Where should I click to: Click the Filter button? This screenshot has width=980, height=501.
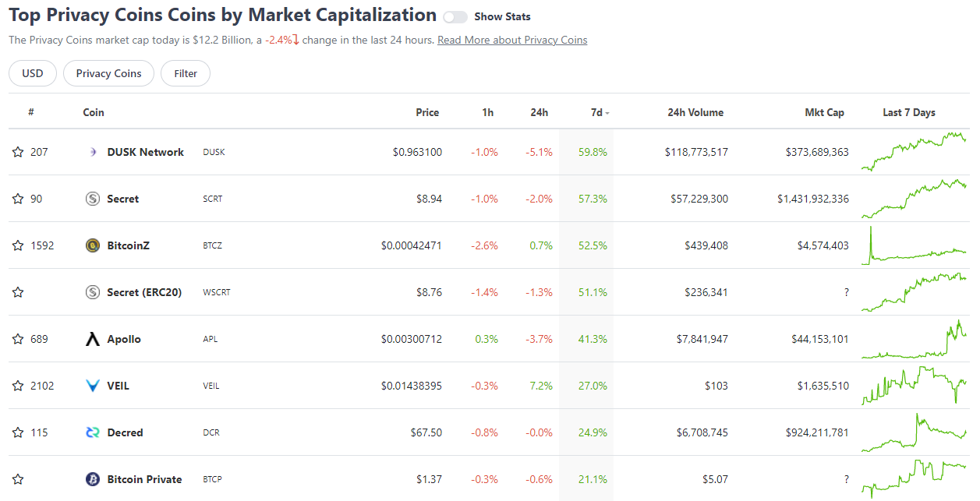coord(185,72)
